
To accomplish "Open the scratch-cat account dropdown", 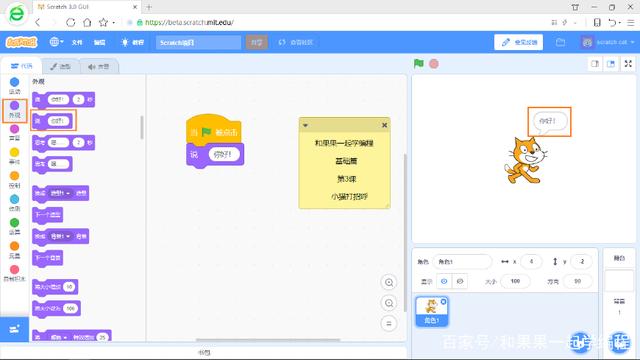I will pyautogui.click(x=608, y=42).
